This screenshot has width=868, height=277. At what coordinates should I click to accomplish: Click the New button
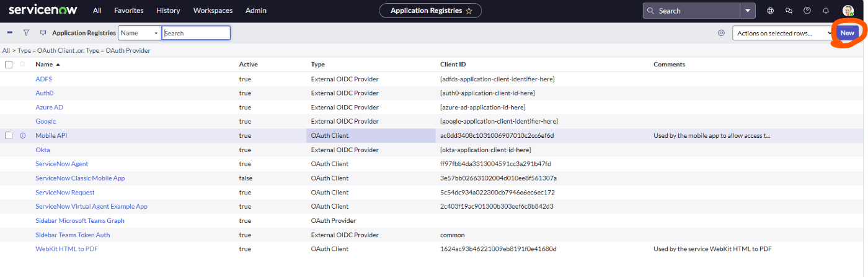coord(848,33)
